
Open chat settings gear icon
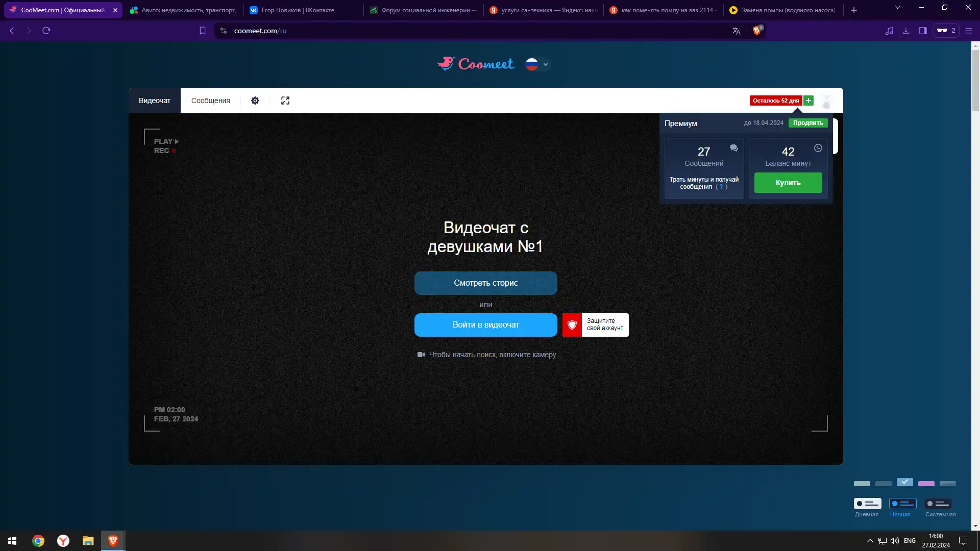pyautogui.click(x=255, y=101)
